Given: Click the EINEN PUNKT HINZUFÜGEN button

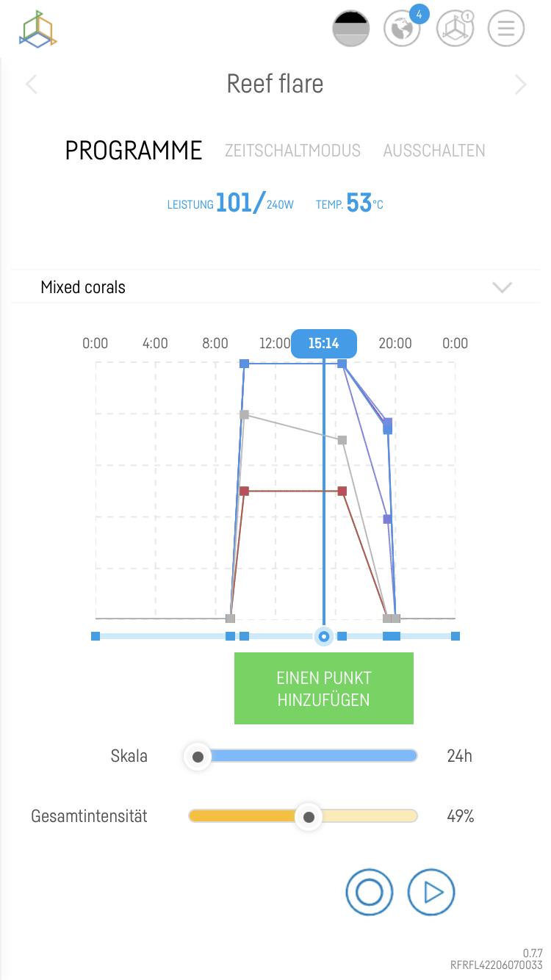Looking at the screenshot, I should 324,688.
